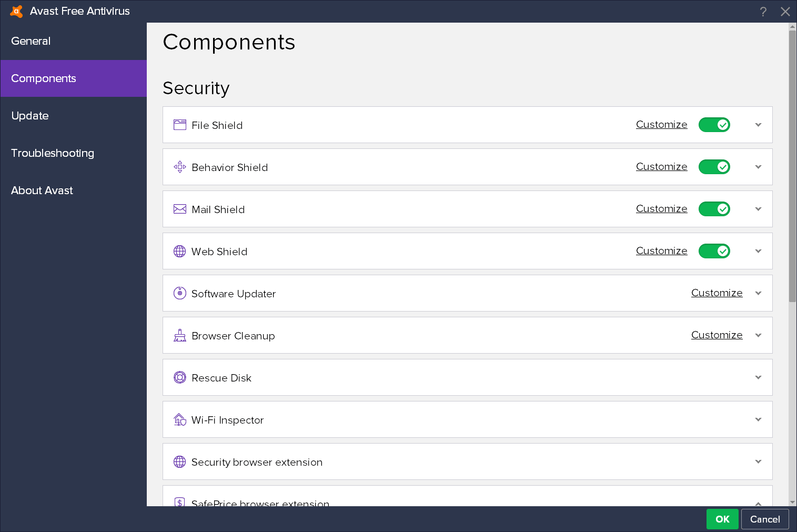
Task: Click the Browser Cleanup broom icon
Action: (180, 335)
